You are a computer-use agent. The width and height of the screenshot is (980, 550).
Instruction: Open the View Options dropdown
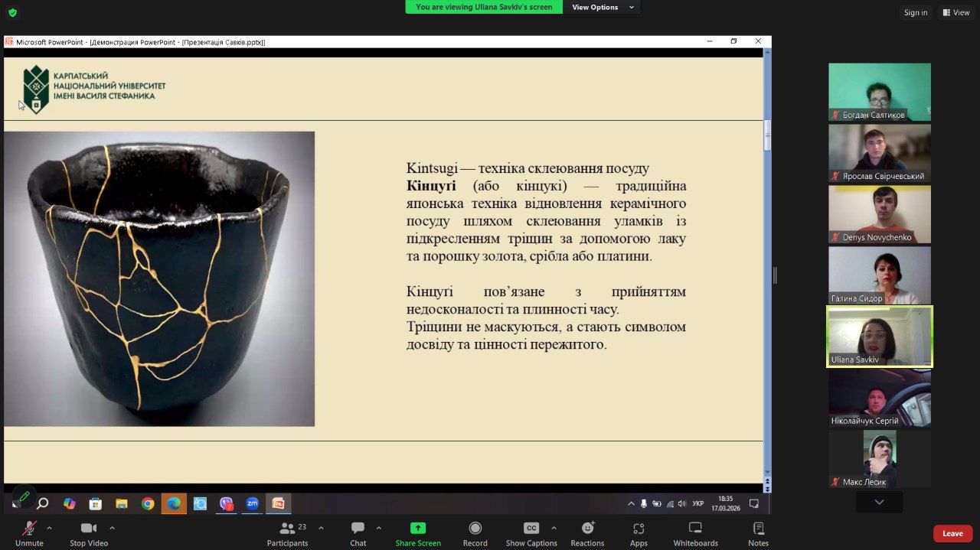coord(603,7)
